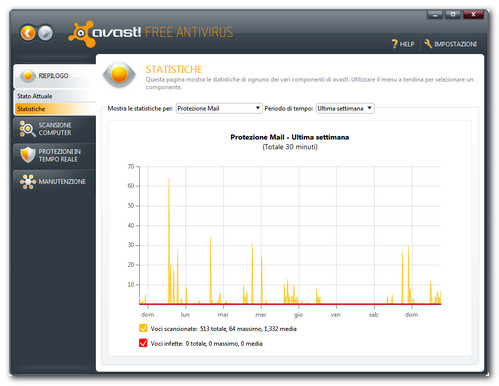Click the Manutenzione gears icon
This screenshot has width=499, height=386.
[28, 182]
